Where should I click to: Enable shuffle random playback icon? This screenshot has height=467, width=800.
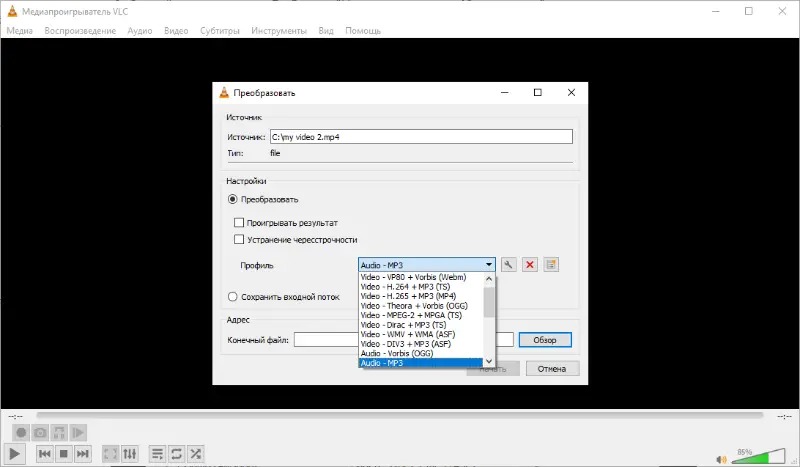(x=195, y=453)
